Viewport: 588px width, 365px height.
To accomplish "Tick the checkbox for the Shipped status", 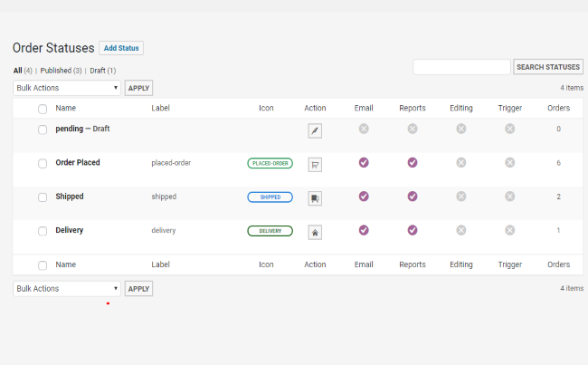I will click(43, 197).
